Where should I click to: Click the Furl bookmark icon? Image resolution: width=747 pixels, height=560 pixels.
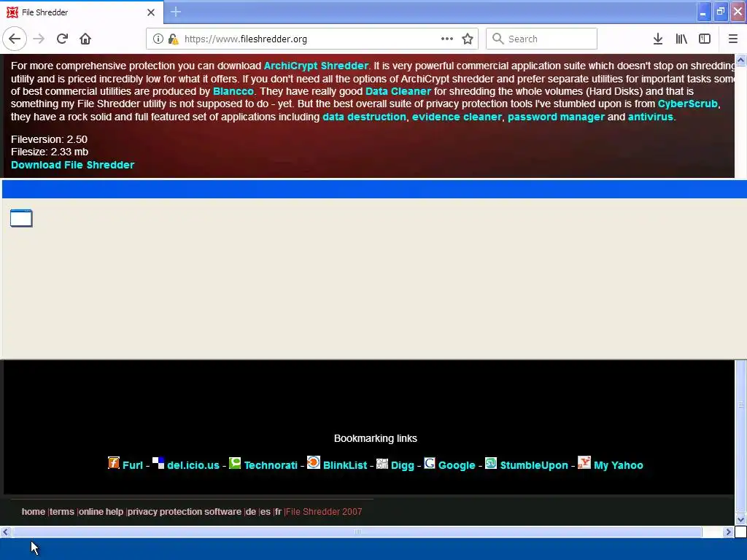[x=113, y=463]
